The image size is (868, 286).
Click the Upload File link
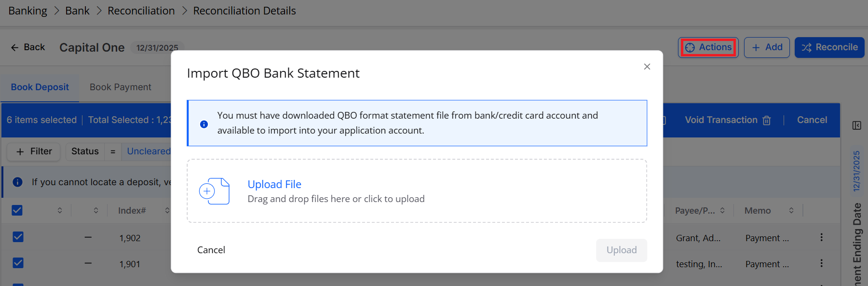point(274,184)
